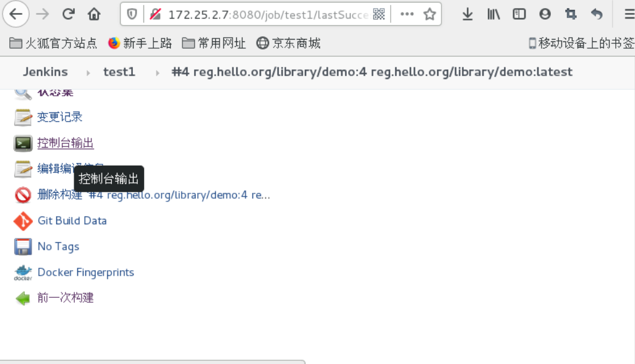Open the library bookshelf icon

pyautogui.click(x=493, y=14)
